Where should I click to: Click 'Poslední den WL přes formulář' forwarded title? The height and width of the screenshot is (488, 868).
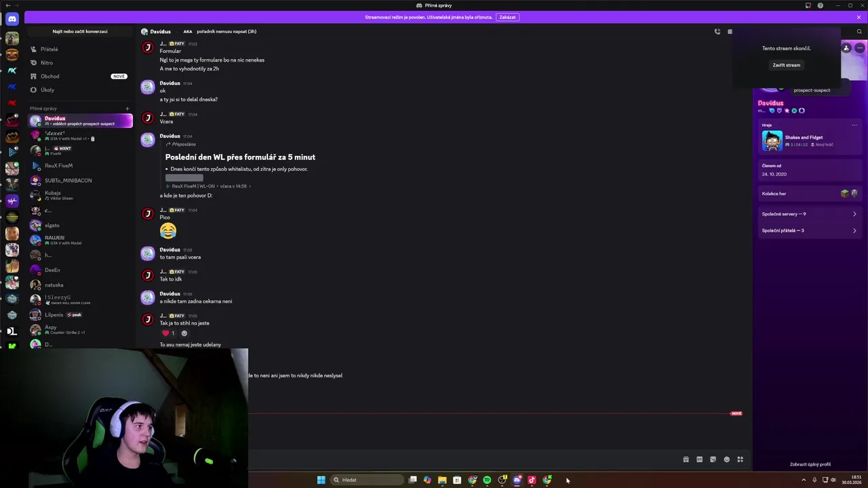(x=240, y=157)
